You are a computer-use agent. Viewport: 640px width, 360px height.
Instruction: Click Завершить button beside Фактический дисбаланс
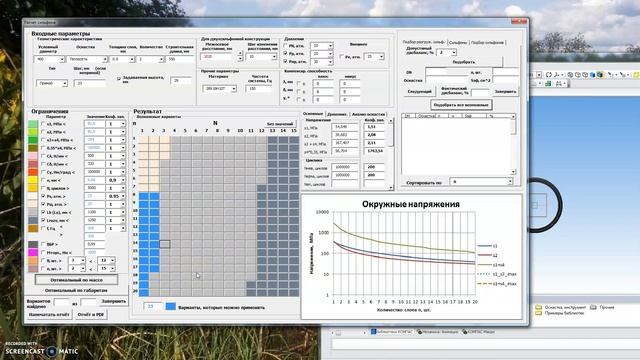[505, 92]
